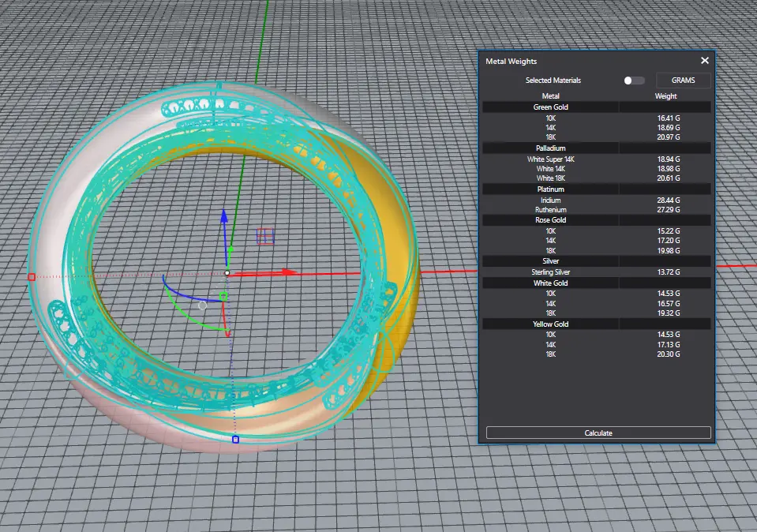Click the blue square scale handle at bottom
Image resolution: width=757 pixels, height=532 pixels.
[235, 439]
